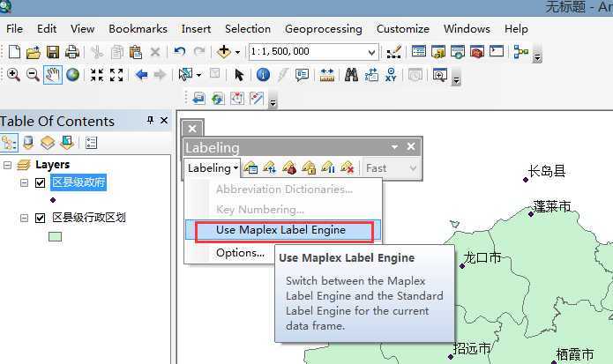Click the green polygon symbol swatch
This screenshot has height=364, width=613.
coord(55,236)
